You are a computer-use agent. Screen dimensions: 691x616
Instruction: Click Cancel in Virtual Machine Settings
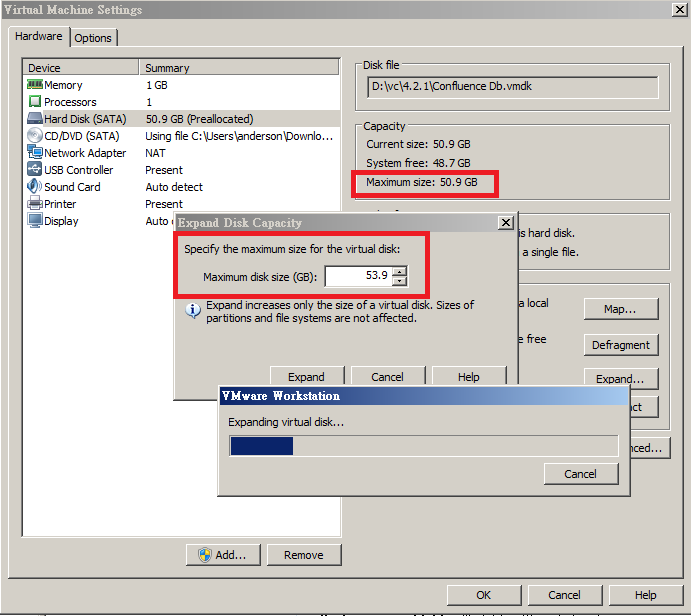point(565,595)
